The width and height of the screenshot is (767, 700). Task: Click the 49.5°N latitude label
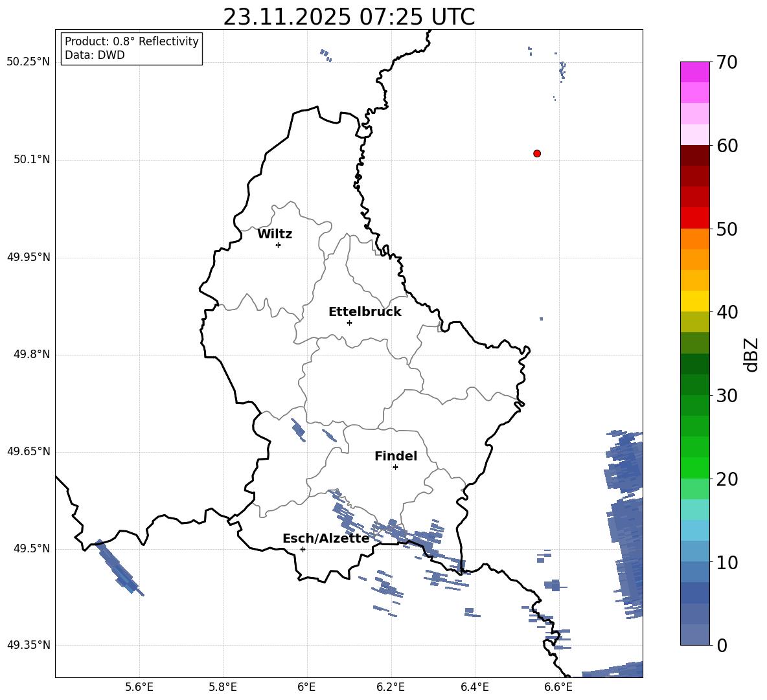[31, 548]
